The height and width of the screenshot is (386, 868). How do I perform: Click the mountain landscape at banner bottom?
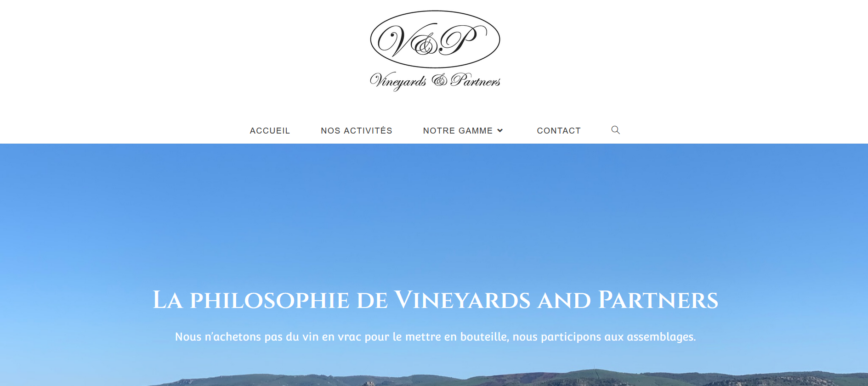pos(505,379)
